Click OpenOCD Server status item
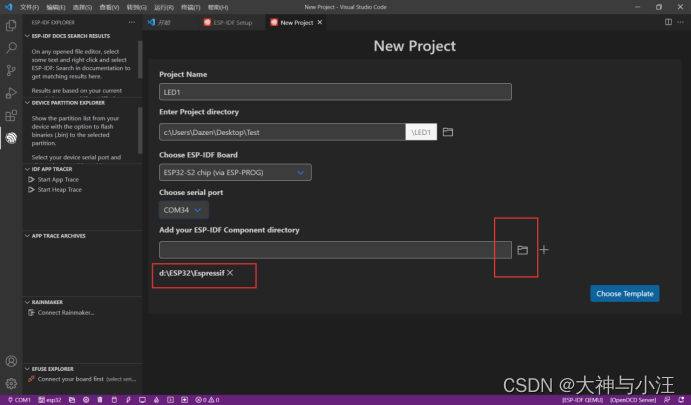The image size is (691, 405). point(633,400)
